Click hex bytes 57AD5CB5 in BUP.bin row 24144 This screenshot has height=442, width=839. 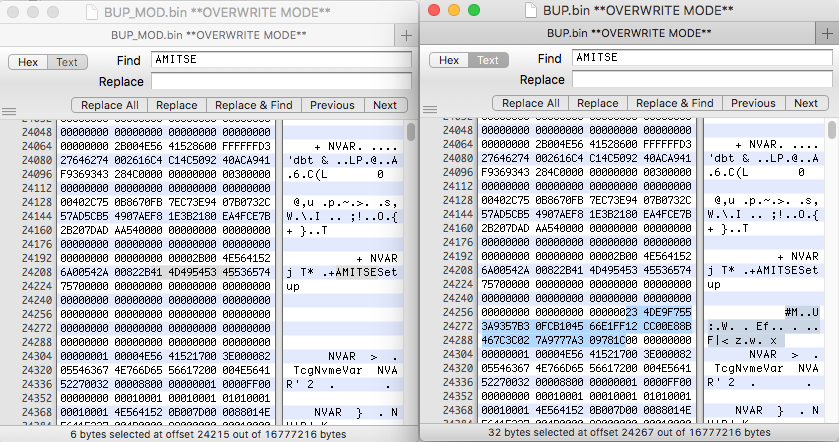tap(506, 214)
